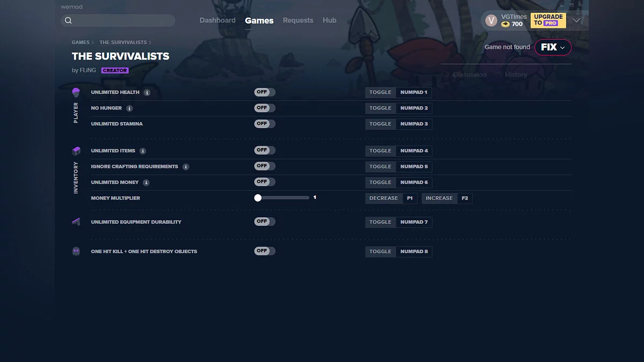The image size is (644, 362).
Task: Click Toggle button for Numpad 1
Action: point(380,92)
